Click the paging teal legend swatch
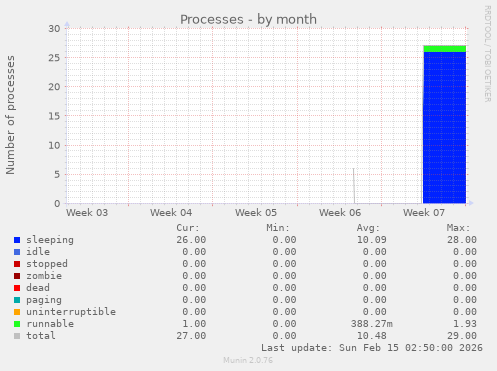 click(17, 300)
